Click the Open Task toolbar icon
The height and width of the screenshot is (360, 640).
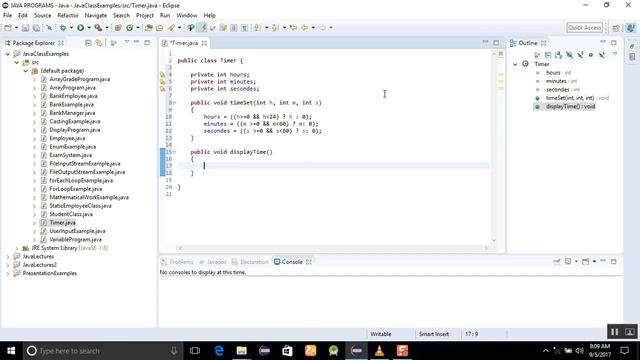(160, 28)
